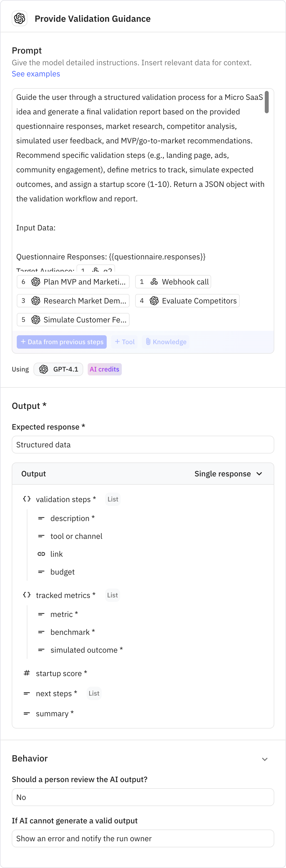Add a Tool to the prompt
286x868 pixels.
(x=125, y=342)
